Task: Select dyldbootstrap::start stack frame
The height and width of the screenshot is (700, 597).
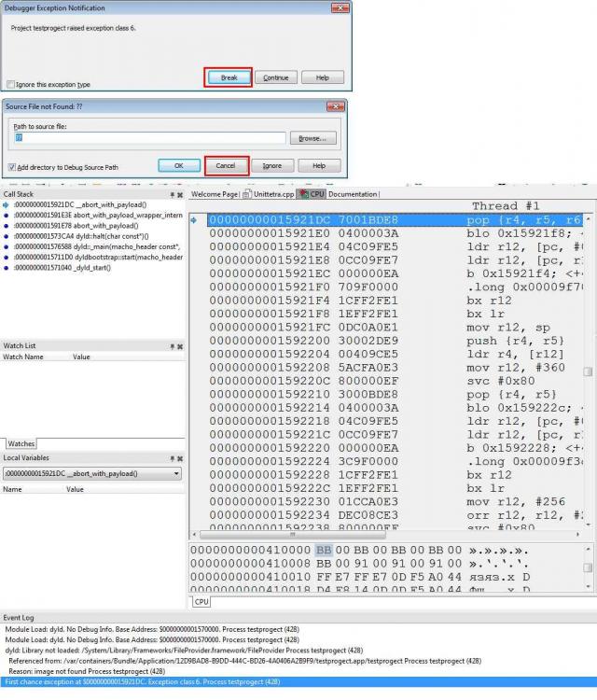Action: click(98, 258)
